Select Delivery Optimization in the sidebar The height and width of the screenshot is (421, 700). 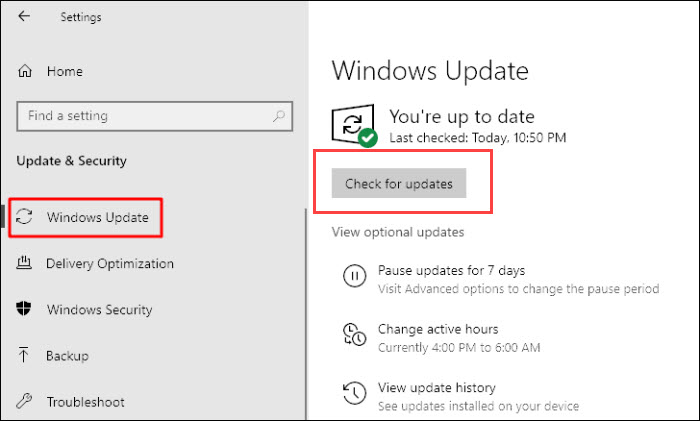point(110,264)
